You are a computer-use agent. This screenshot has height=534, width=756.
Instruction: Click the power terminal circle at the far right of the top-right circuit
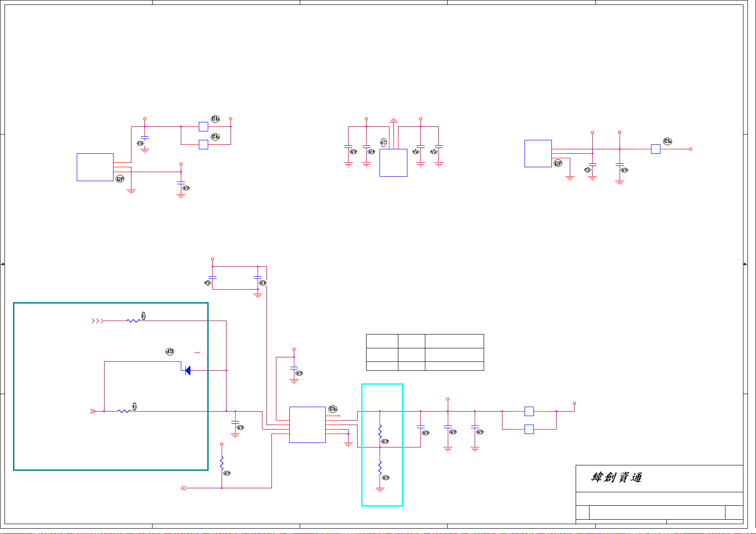click(690, 149)
